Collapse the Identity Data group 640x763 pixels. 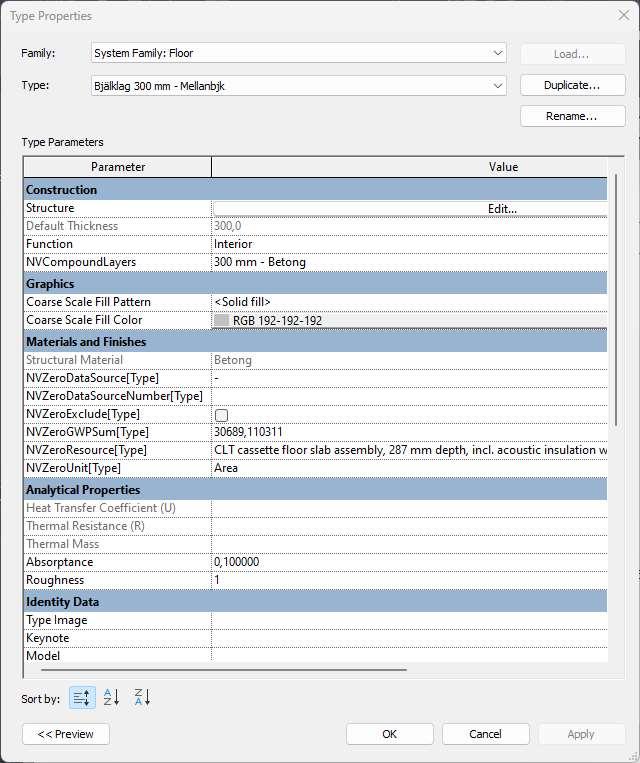coord(315,601)
